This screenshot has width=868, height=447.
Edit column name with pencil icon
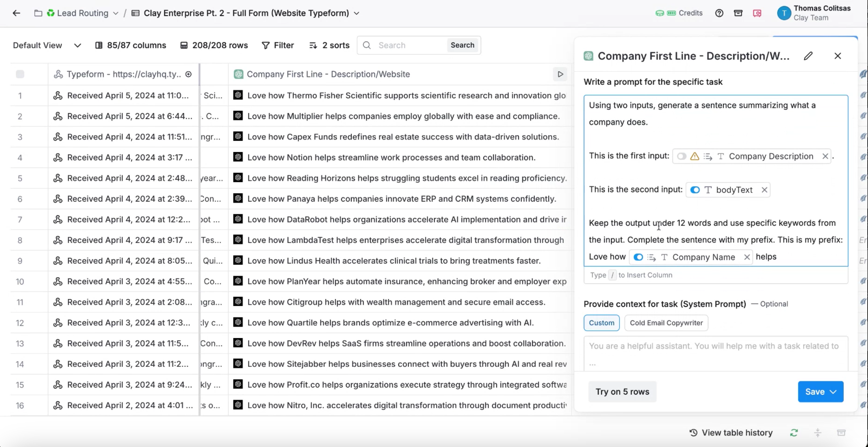pos(808,56)
